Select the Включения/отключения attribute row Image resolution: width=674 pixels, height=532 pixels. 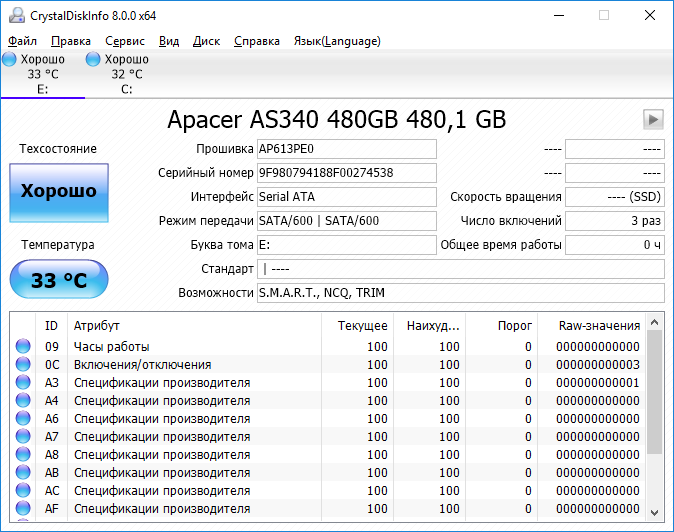click(x=328, y=364)
